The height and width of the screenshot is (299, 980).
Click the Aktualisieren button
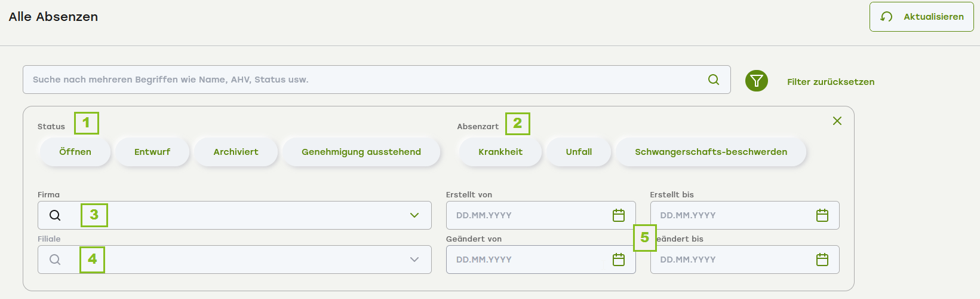point(921,17)
